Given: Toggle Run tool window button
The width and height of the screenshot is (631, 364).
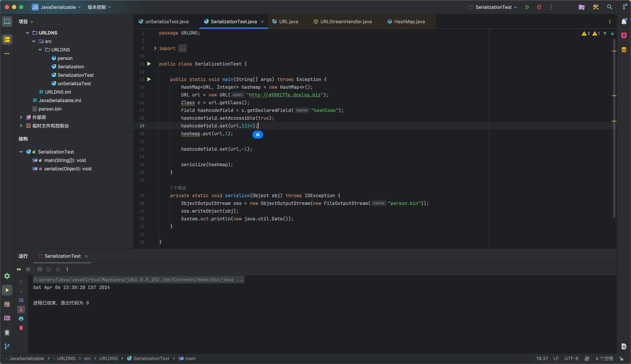Looking at the screenshot, I should 7,290.
